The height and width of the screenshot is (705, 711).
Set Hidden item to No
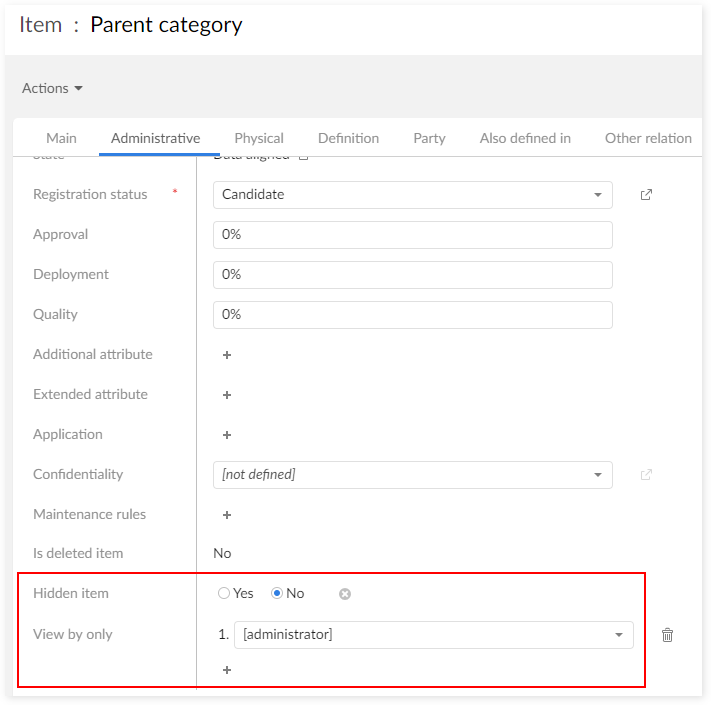pos(278,594)
